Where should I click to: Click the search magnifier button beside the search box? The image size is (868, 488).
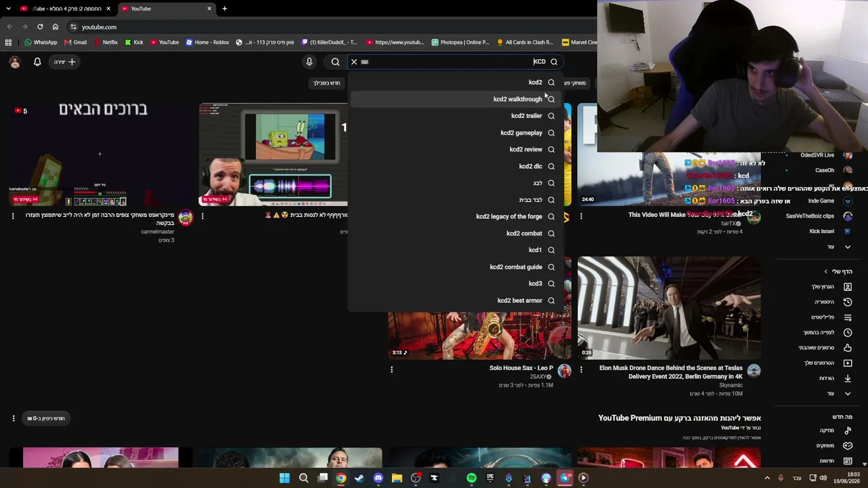[x=336, y=62]
